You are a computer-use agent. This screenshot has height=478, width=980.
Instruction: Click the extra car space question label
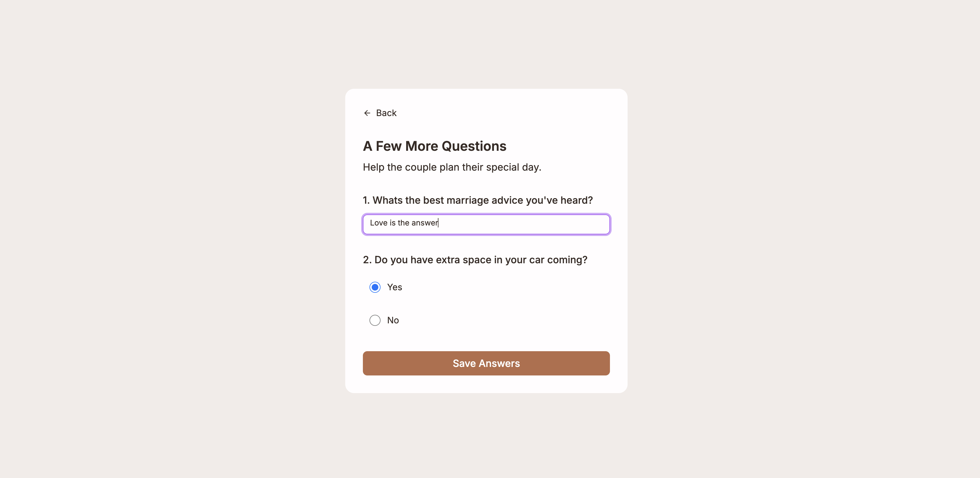(x=475, y=260)
